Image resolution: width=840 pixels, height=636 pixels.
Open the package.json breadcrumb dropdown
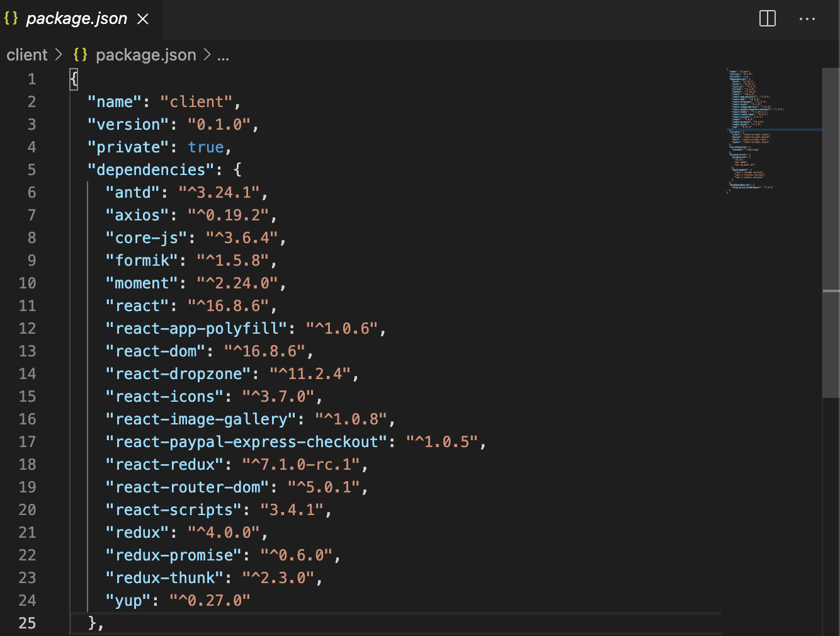145,55
